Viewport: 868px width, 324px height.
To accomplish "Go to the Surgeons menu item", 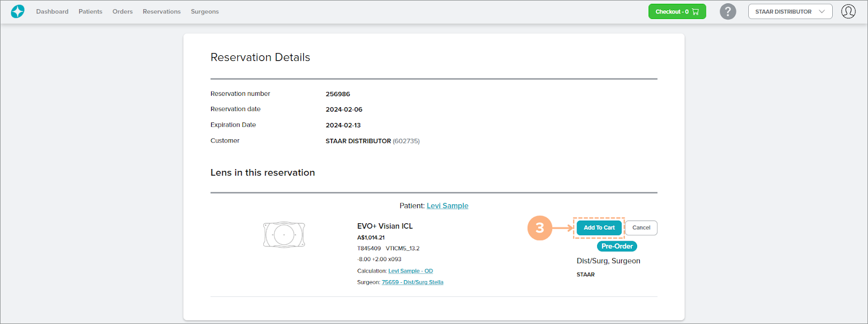I will tap(205, 11).
